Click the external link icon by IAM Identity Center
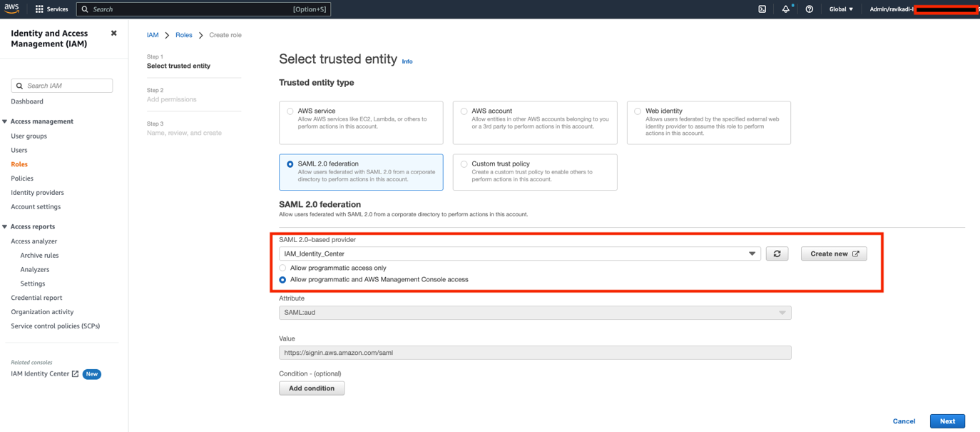 [75, 373]
